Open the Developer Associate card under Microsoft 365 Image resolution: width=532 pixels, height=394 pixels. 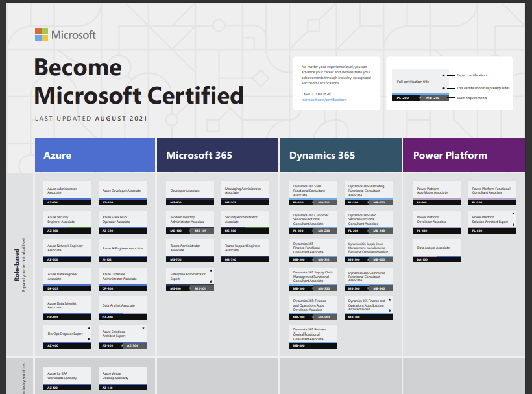point(190,194)
